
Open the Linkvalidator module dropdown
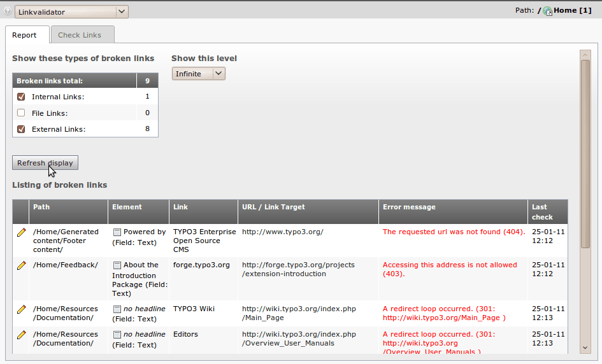71,11
